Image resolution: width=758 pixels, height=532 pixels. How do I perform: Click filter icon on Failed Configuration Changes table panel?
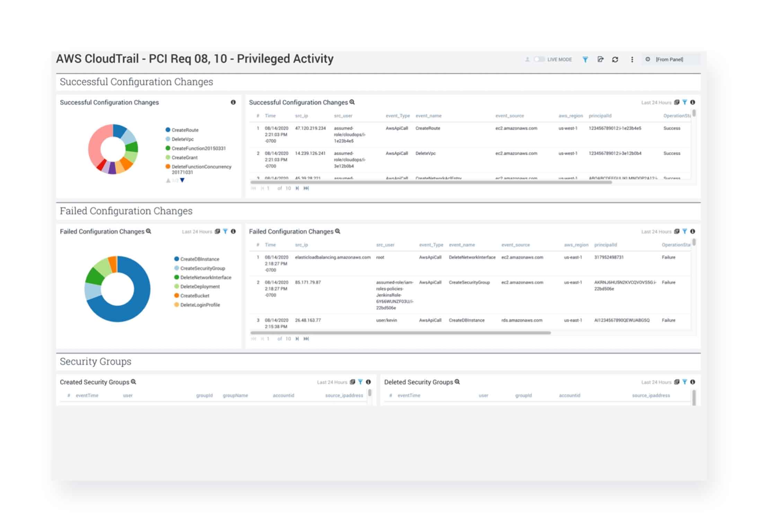(x=685, y=231)
